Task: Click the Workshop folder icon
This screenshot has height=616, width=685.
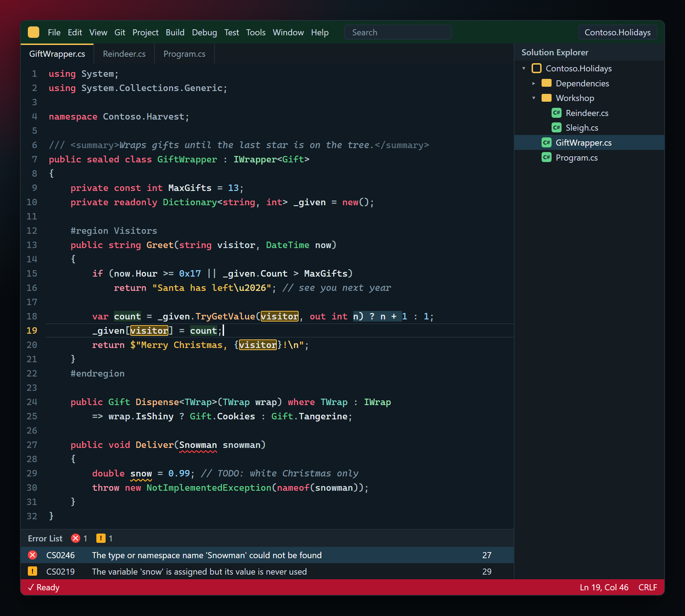Action: coord(546,98)
